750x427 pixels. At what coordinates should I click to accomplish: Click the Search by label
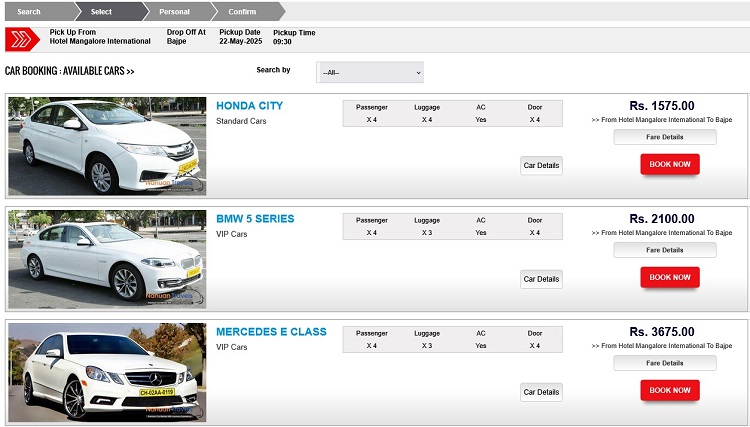point(273,70)
